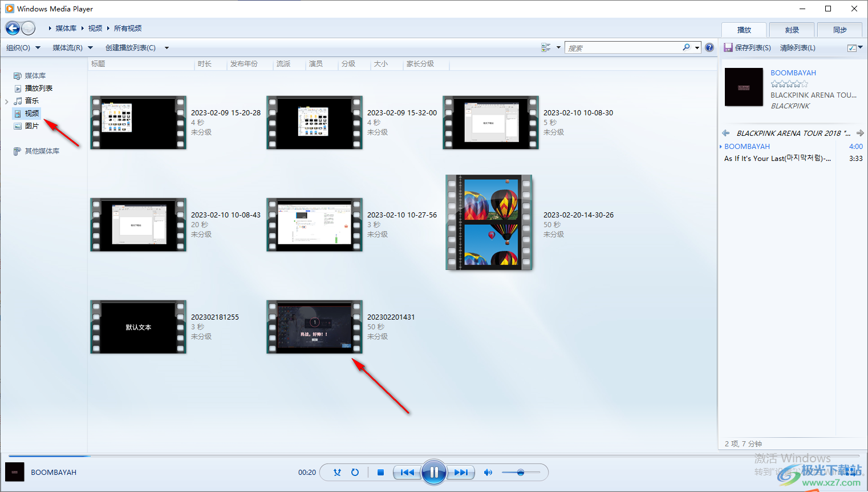Click the Windows Media Player title icon
Viewport: 868px width, 492px height.
(x=10, y=9)
